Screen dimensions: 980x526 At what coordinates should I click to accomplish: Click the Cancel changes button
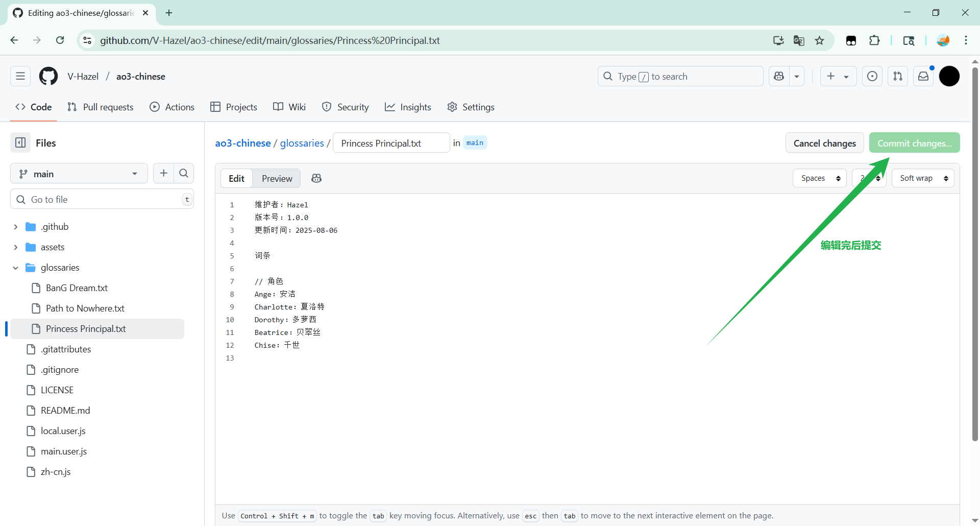tap(824, 143)
